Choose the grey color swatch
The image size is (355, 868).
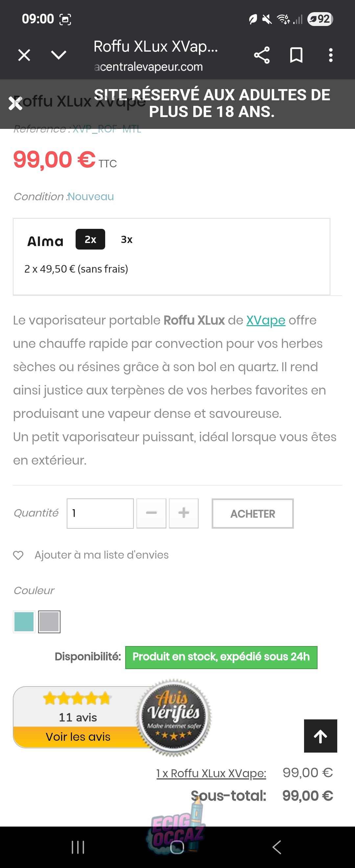pos(49,622)
